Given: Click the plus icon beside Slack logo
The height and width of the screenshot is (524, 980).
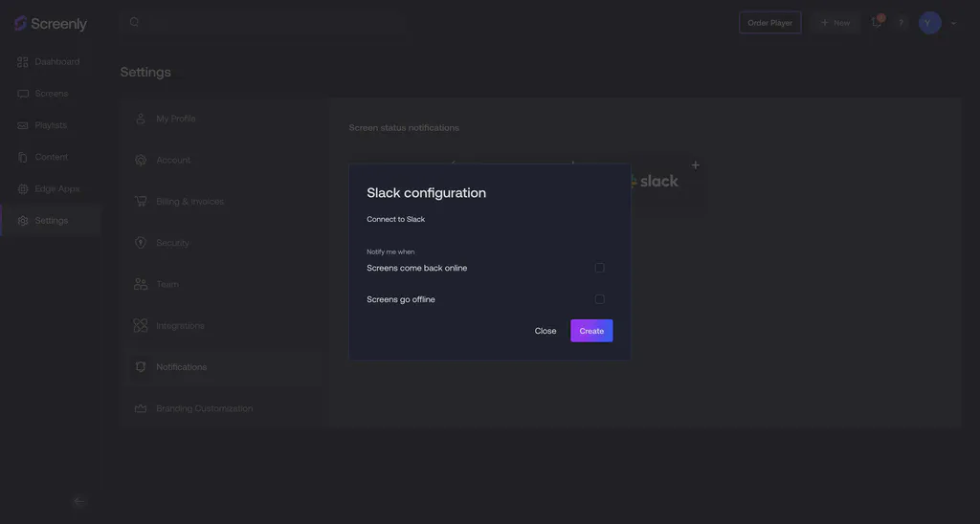Looking at the screenshot, I should click(x=695, y=165).
